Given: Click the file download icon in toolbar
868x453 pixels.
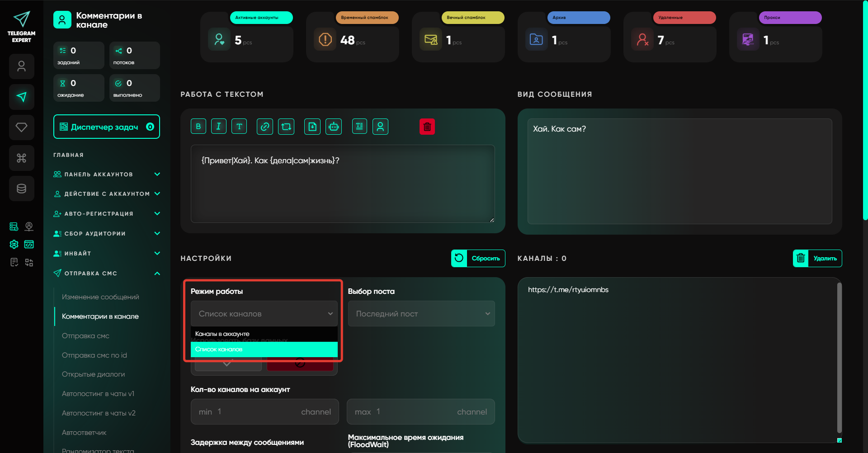Looking at the screenshot, I should pos(312,127).
